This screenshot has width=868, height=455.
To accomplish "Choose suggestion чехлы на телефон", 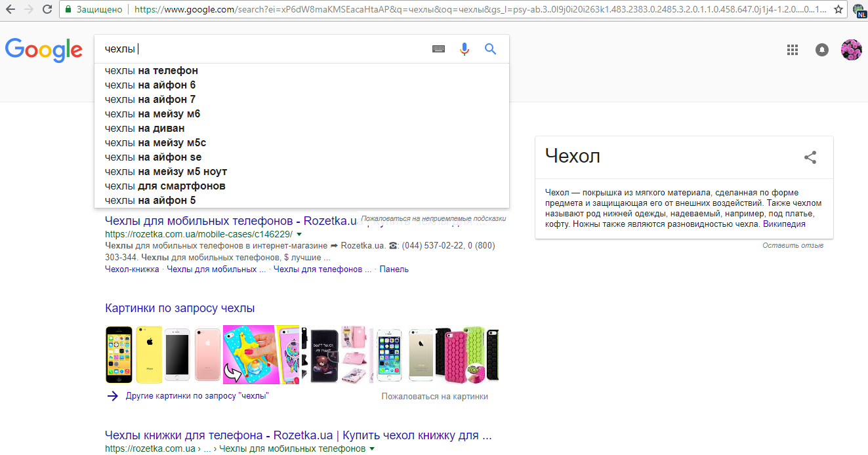I will pyautogui.click(x=302, y=71).
